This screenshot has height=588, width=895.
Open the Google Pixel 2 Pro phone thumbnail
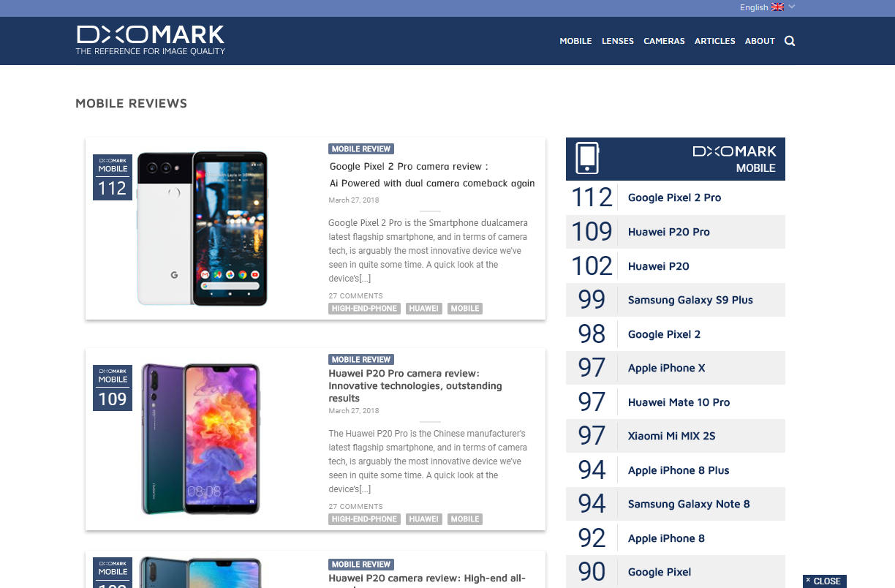click(202, 228)
